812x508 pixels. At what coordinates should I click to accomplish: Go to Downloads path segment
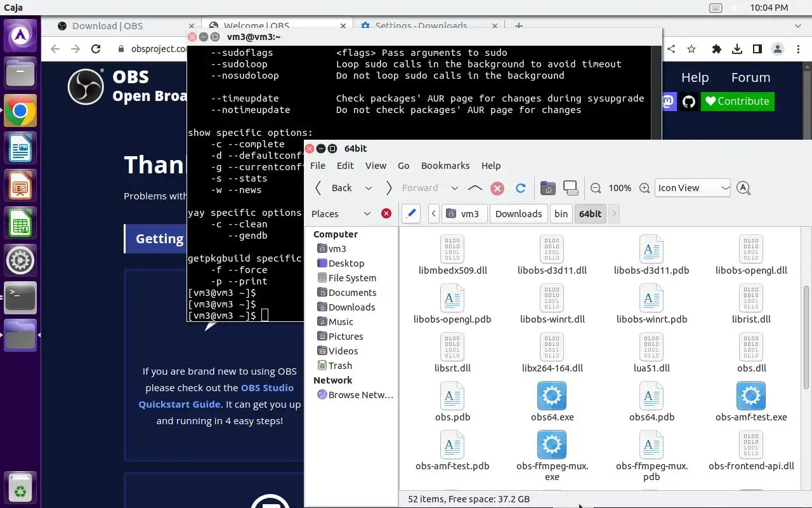pos(518,214)
